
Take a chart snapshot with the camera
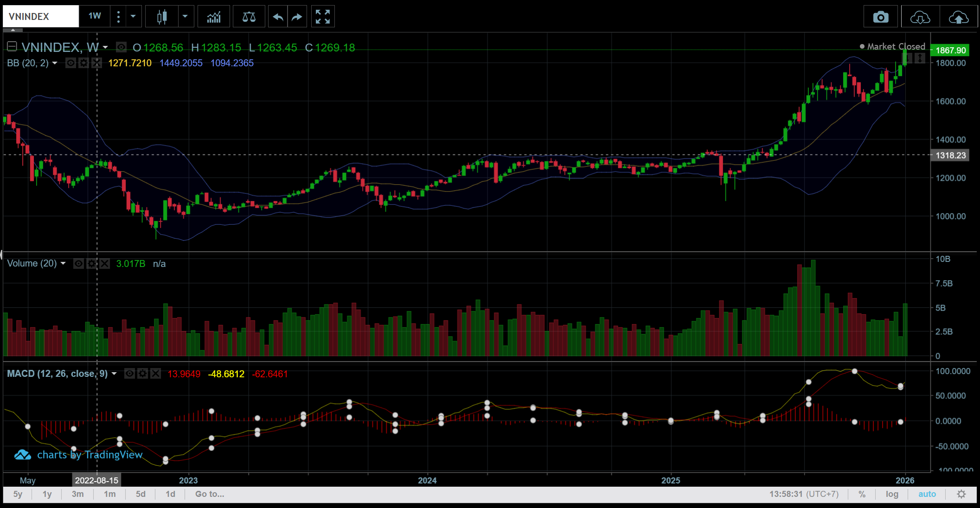(x=880, y=18)
